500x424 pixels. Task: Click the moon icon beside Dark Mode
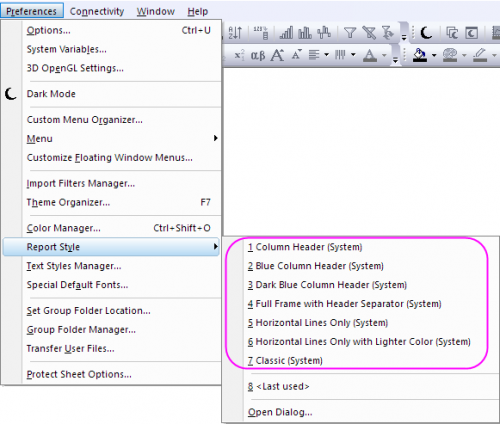pyautogui.click(x=11, y=94)
